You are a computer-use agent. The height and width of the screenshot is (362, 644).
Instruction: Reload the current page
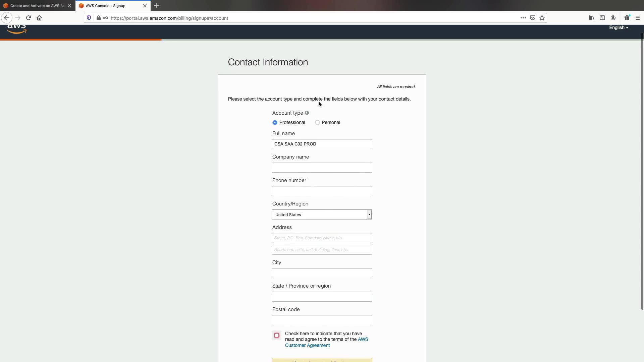[x=29, y=18]
